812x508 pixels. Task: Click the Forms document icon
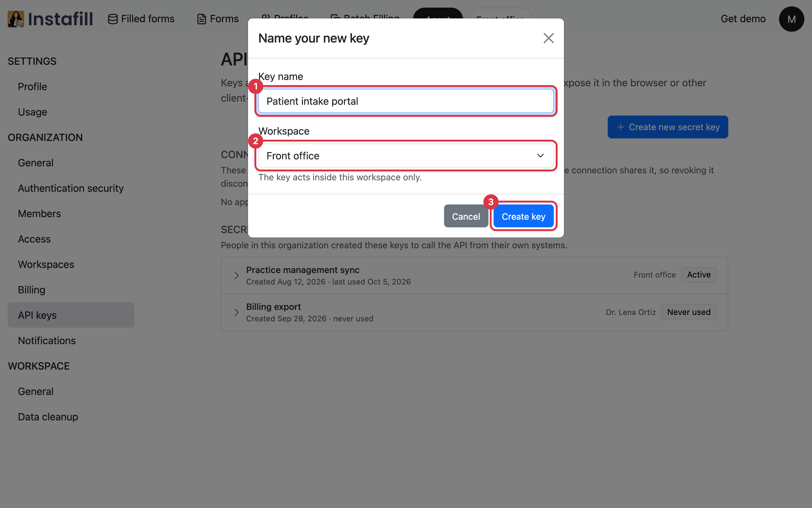(201, 19)
